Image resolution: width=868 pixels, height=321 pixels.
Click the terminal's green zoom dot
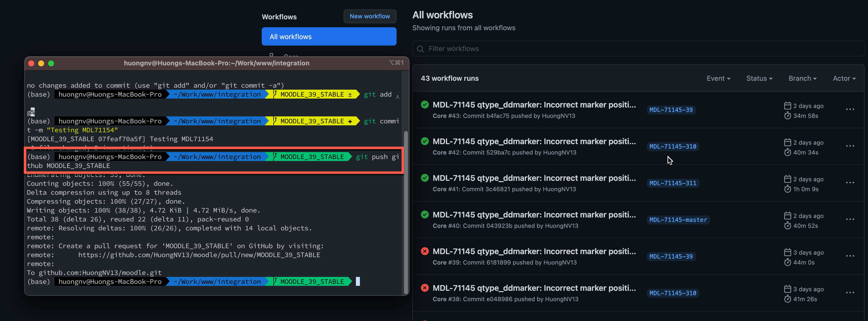(x=51, y=63)
